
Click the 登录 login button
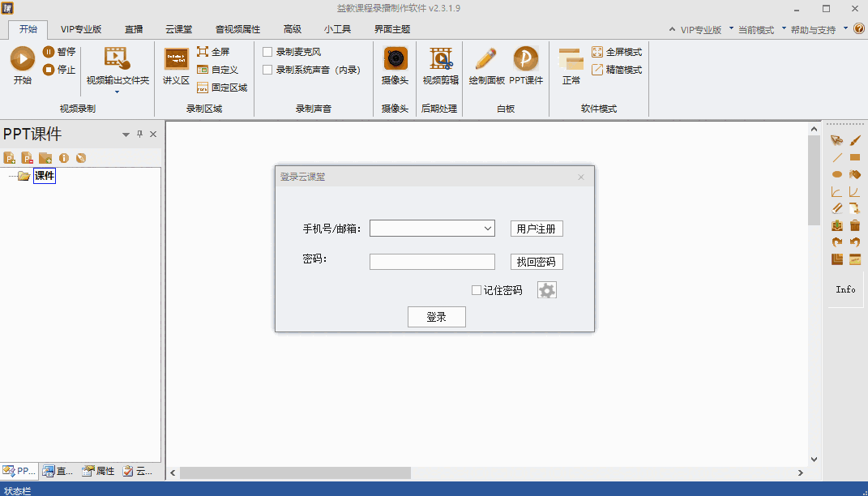[x=436, y=316]
